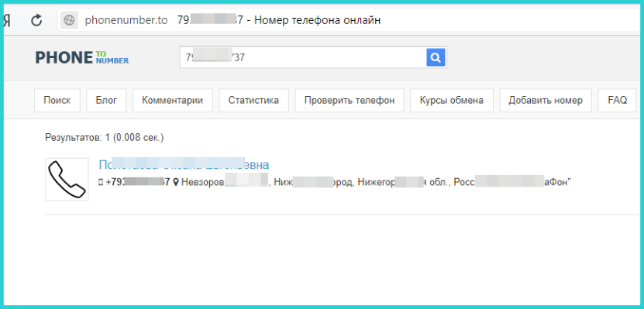
Task: Click the map pin icon before the address
Action: pyautogui.click(x=176, y=182)
